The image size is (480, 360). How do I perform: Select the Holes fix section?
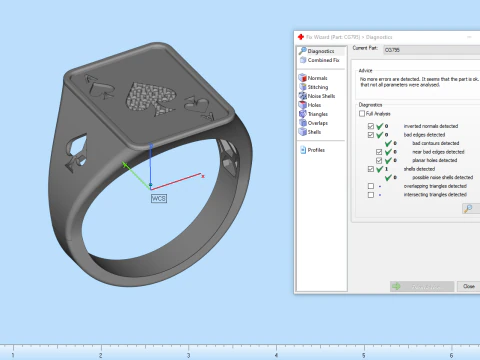click(x=314, y=105)
